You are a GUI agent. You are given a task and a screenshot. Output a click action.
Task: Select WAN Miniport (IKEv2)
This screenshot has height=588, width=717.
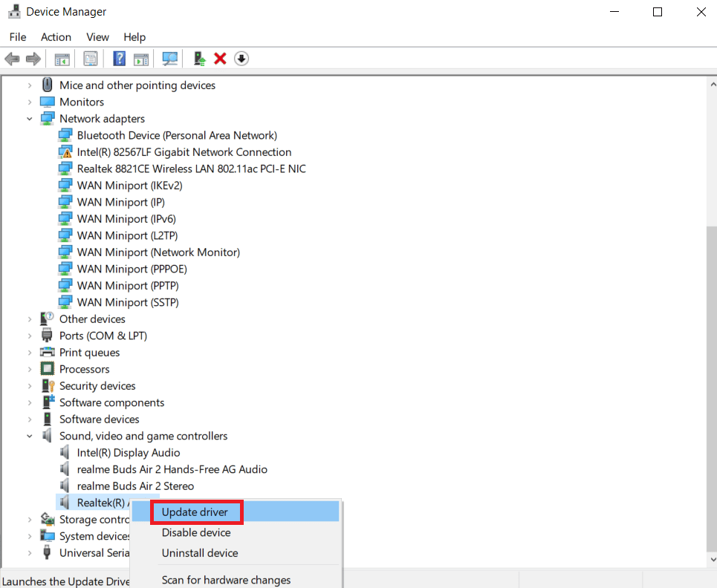(129, 186)
